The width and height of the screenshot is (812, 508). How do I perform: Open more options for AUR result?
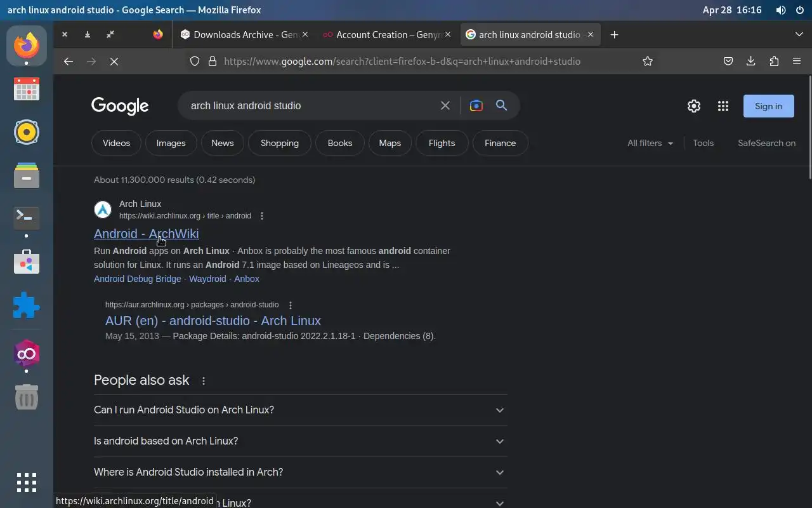click(x=291, y=305)
